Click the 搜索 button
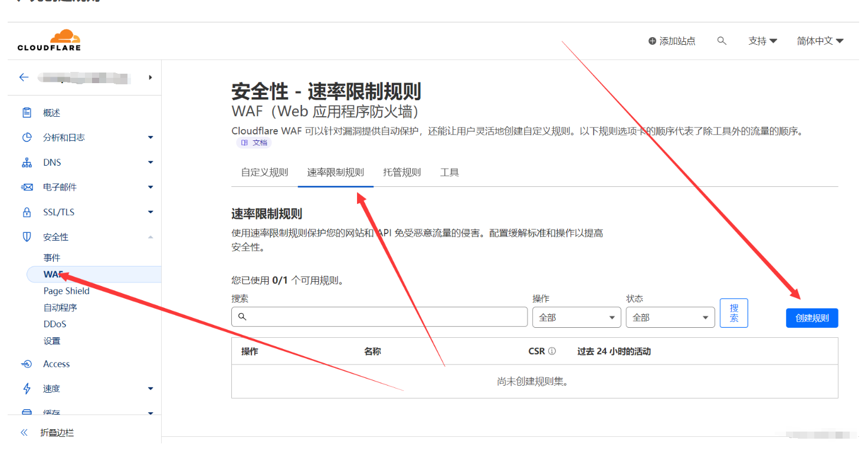The width and height of the screenshot is (868, 454). tap(734, 313)
